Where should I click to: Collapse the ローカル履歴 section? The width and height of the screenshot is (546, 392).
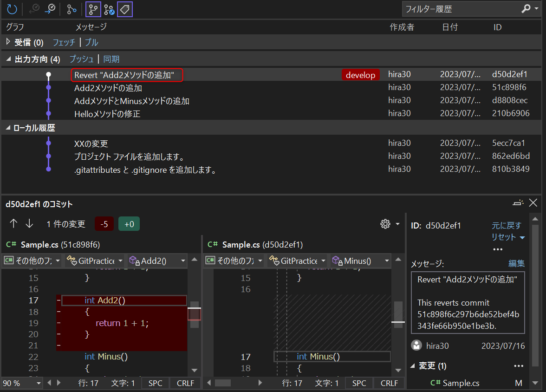(x=7, y=128)
